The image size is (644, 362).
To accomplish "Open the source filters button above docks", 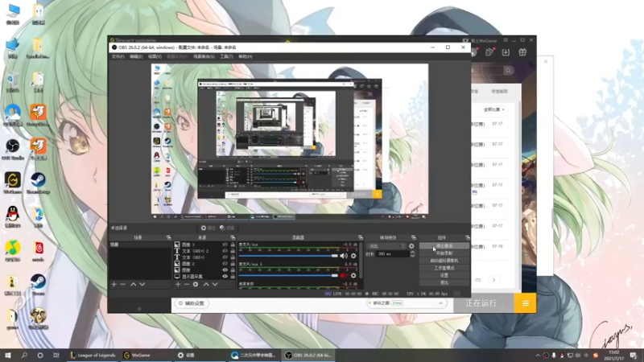I will click(227, 228).
